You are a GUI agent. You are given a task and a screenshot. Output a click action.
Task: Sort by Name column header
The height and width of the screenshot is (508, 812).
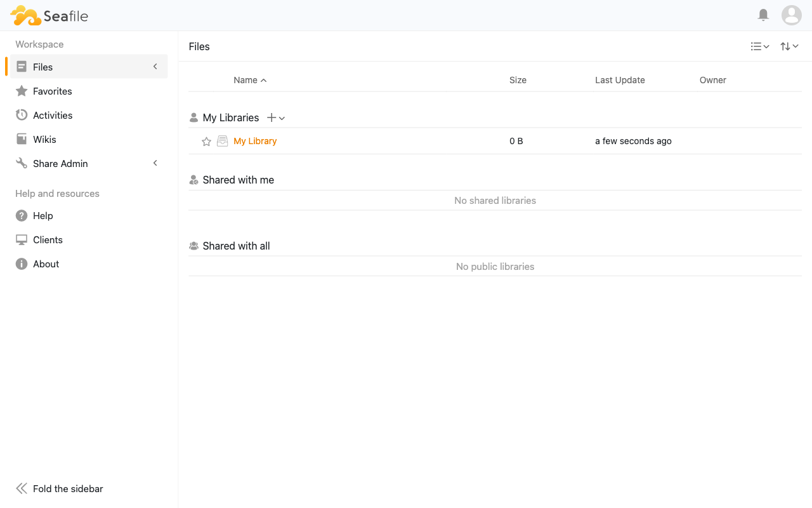[x=250, y=80]
